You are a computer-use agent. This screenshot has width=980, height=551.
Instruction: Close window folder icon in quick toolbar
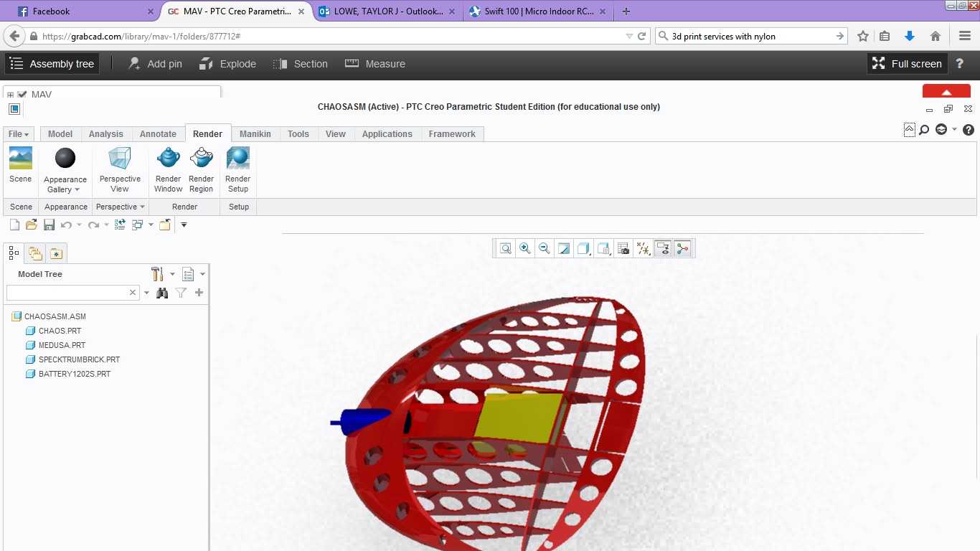pos(165,225)
